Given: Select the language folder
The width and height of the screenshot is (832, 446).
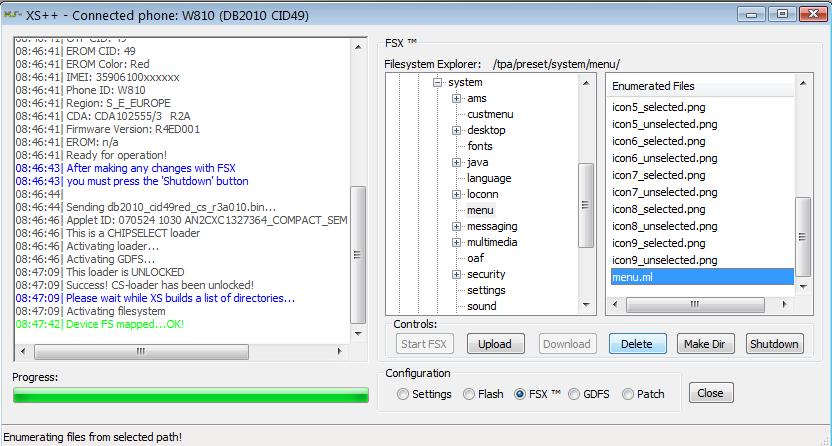Looking at the screenshot, I should [x=489, y=178].
